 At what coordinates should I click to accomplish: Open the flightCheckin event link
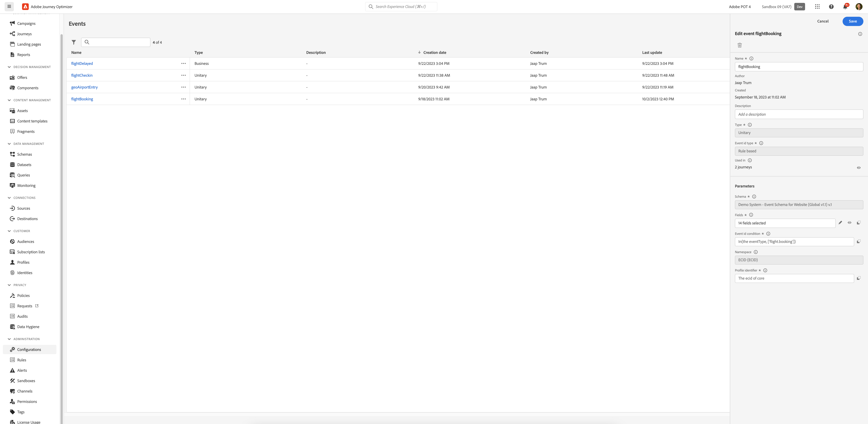pos(82,76)
